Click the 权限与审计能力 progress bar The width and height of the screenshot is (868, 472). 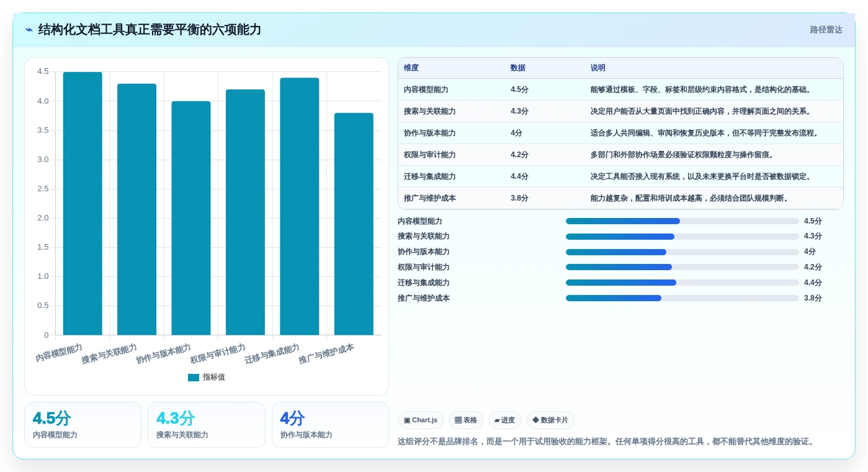(682, 267)
